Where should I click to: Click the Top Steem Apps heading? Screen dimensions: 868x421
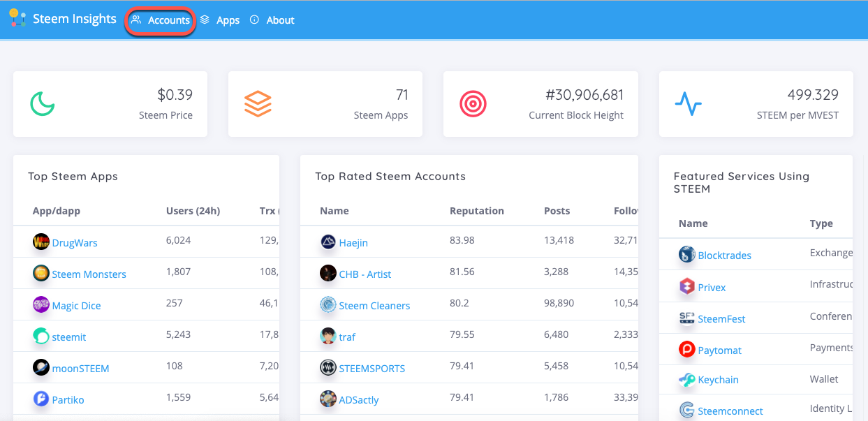(73, 177)
